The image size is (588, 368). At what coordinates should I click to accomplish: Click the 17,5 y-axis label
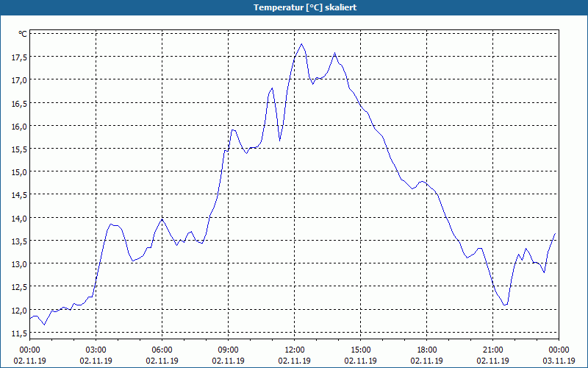coord(19,57)
